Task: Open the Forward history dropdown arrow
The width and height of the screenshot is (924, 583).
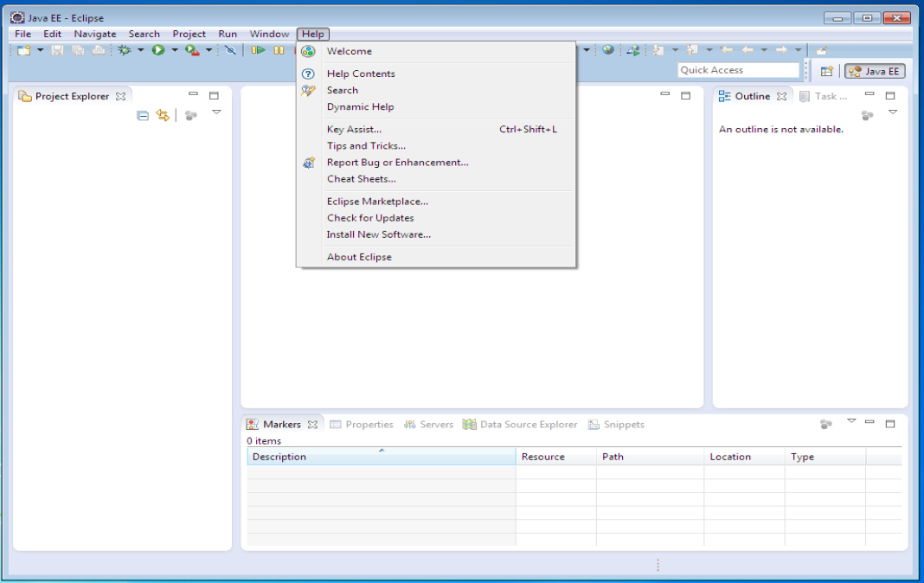Action: 799,51
